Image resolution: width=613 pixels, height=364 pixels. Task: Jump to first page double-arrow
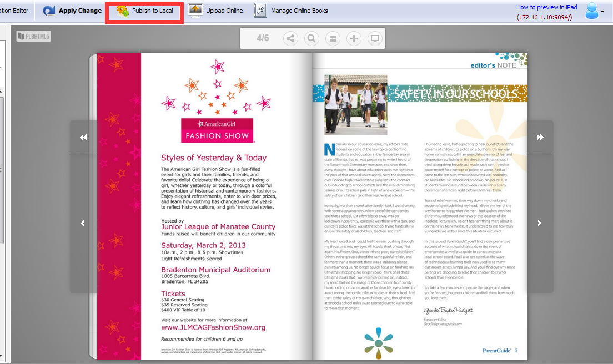click(x=83, y=137)
